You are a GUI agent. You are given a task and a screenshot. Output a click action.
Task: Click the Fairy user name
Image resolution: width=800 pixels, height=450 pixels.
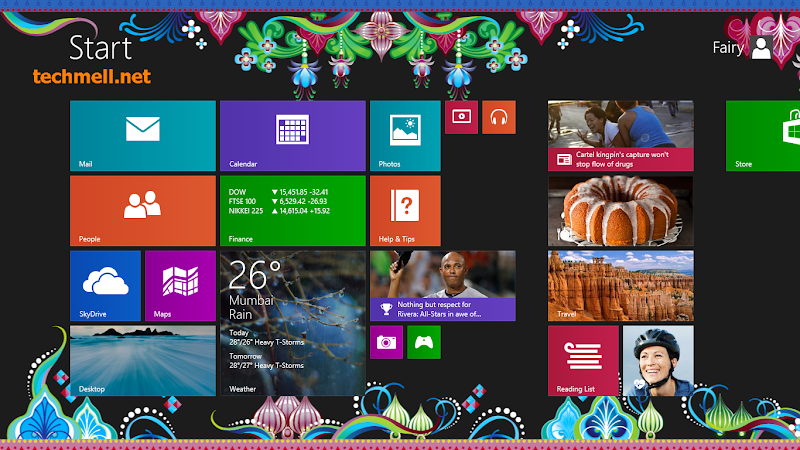(728, 48)
